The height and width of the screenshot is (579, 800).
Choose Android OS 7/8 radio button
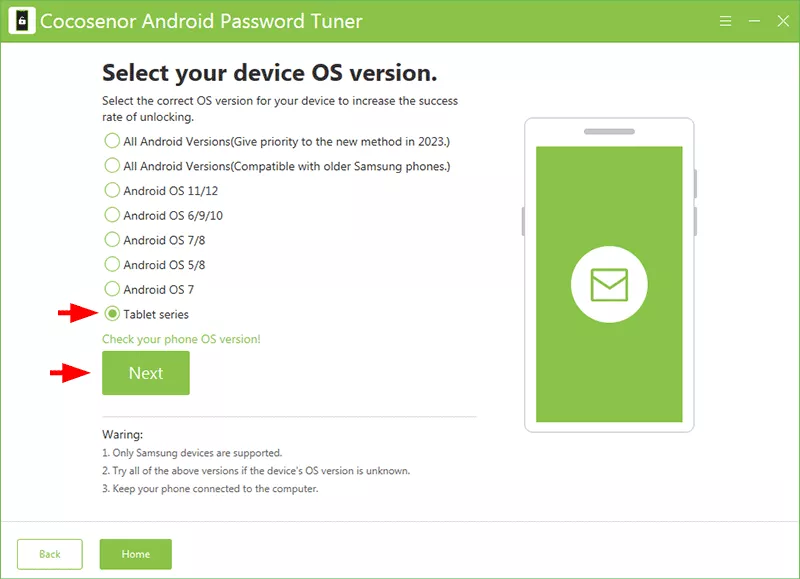tap(112, 239)
